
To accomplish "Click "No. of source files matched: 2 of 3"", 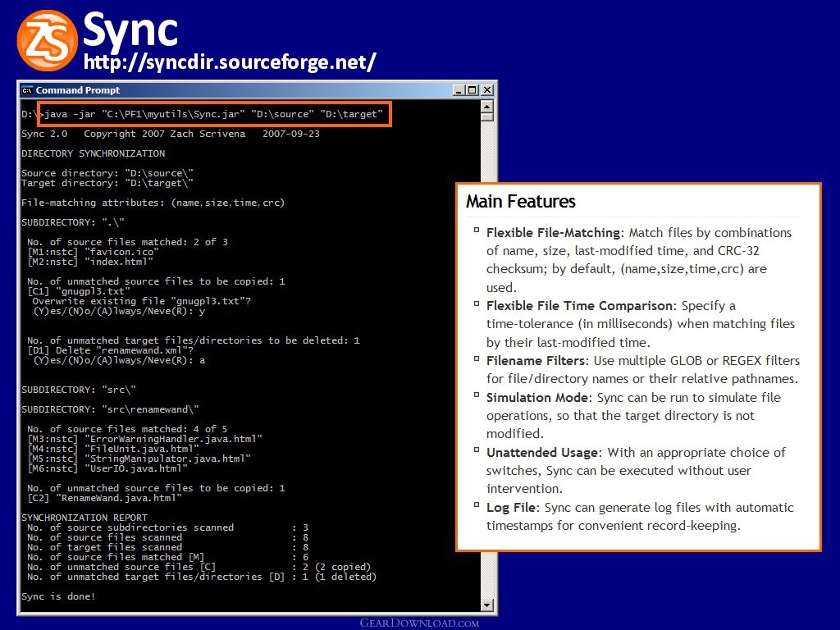I will (127, 242).
